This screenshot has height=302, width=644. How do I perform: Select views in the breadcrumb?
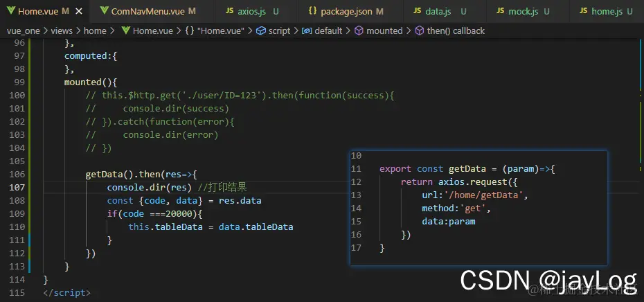(62, 30)
